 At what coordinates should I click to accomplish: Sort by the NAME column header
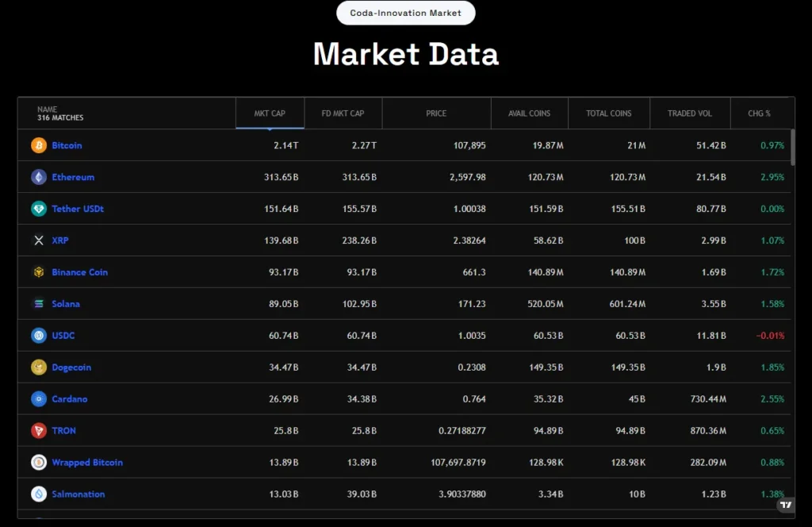[x=49, y=113]
